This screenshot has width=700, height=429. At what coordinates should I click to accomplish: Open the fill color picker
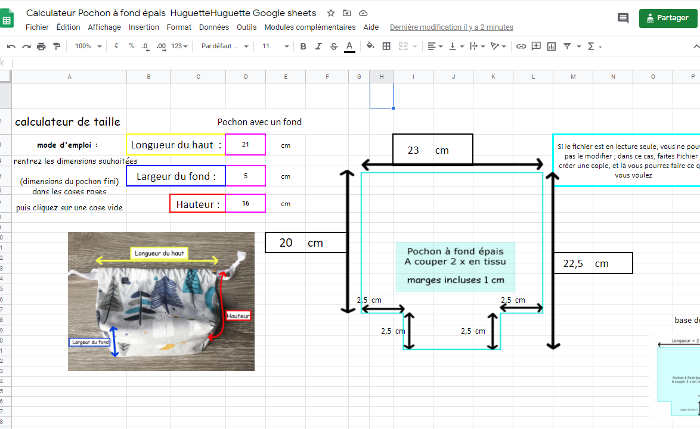pos(370,46)
